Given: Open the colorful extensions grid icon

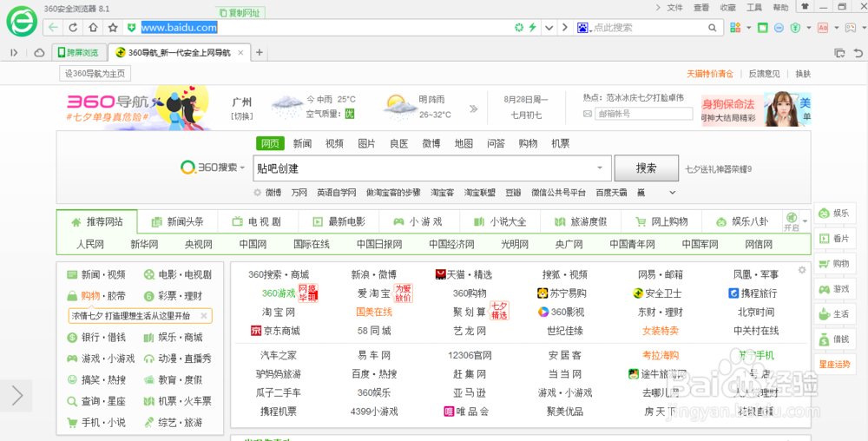Looking at the screenshot, I should (x=735, y=27).
